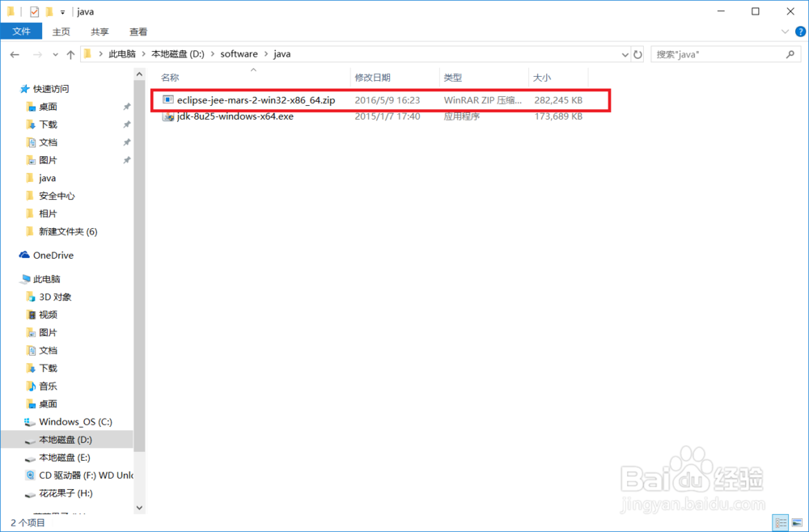809x532 pixels.
Task: Open the 查看 ribbon tab
Action: click(138, 32)
